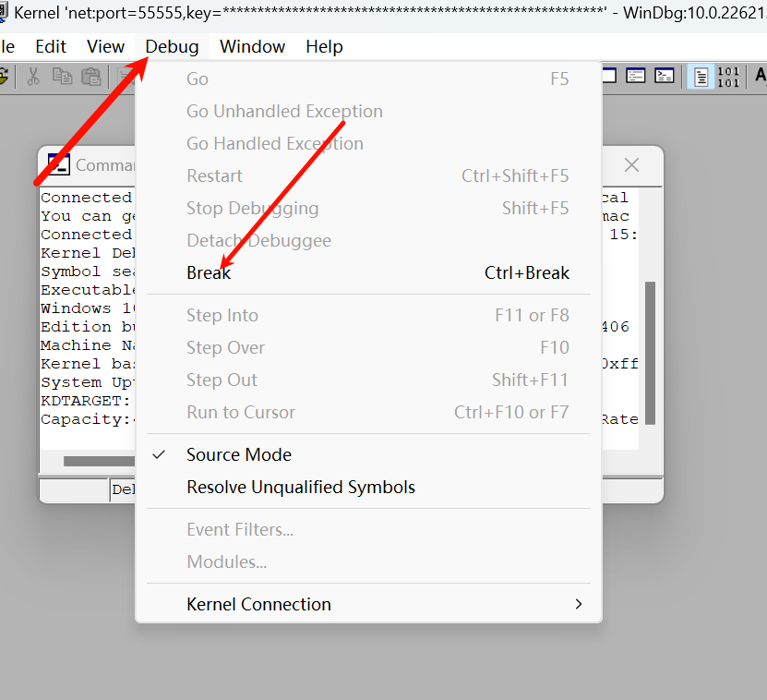Enable Resolve Unqualified Symbols in the Debug menu
The image size is (767, 700).
tap(301, 487)
